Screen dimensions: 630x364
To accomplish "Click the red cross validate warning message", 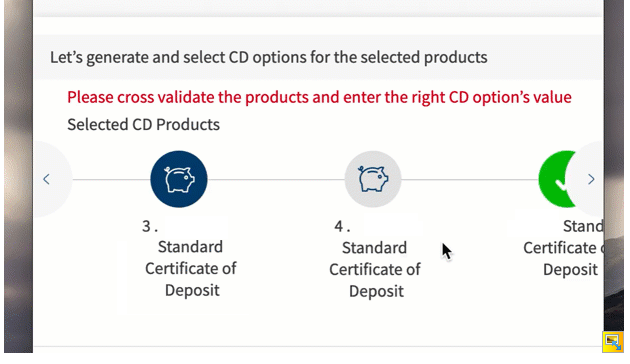I will click(319, 97).
